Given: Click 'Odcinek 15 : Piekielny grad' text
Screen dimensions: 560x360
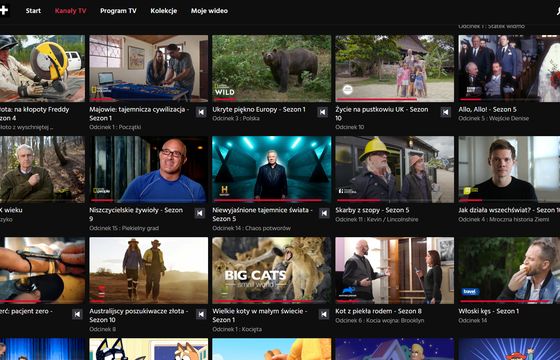Looking at the screenshot, I should (x=124, y=228).
